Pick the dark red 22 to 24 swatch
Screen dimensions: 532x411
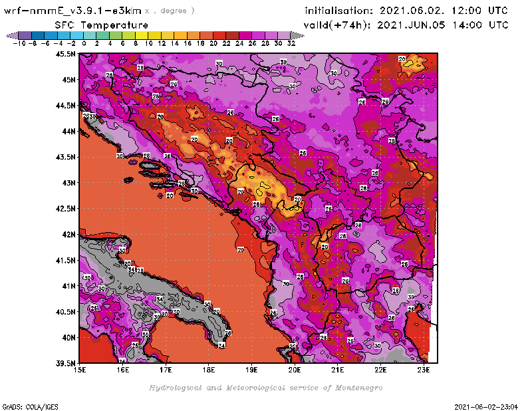point(232,35)
